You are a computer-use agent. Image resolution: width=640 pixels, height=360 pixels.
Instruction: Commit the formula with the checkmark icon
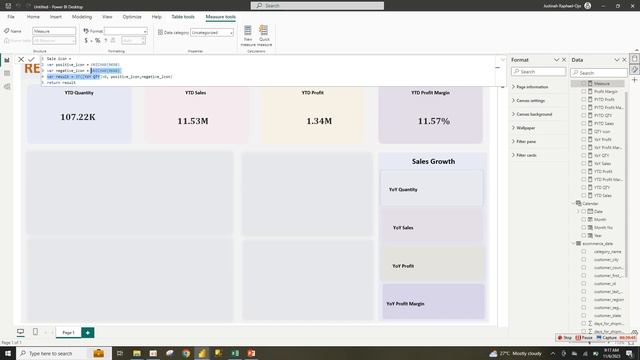pyautogui.click(x=31, y=60)
